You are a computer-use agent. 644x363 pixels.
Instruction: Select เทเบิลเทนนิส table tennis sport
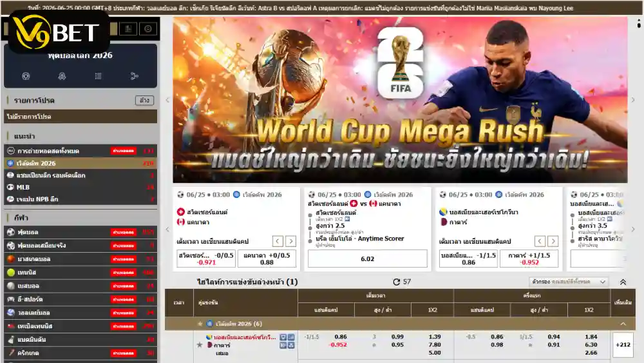click(80, 326)
